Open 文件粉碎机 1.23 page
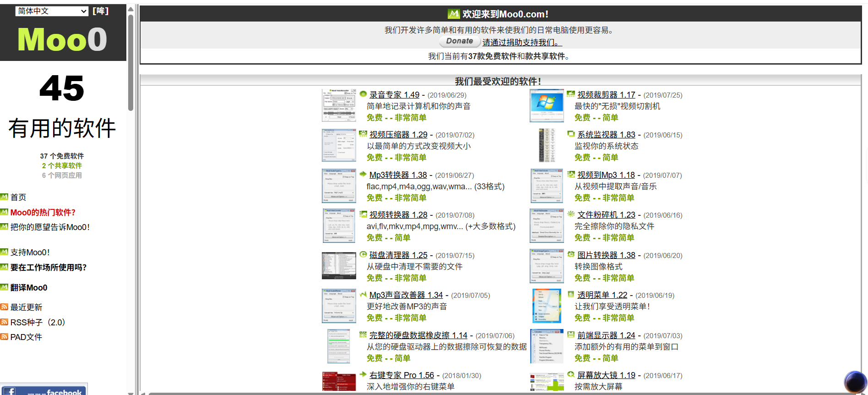Image resolution: width=868 pixels, height=395 pixels. click(606, 215)
